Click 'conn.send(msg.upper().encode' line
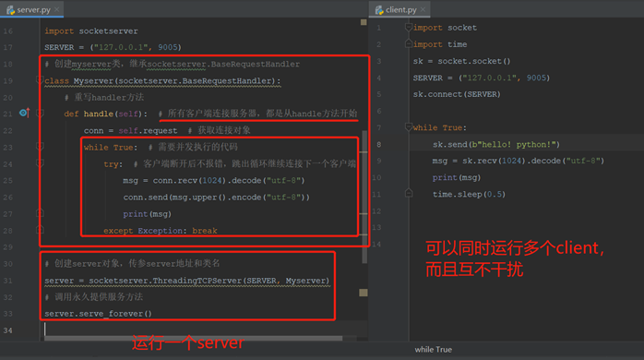Viewport: 644px width, 360px height. tap(217, 198)
